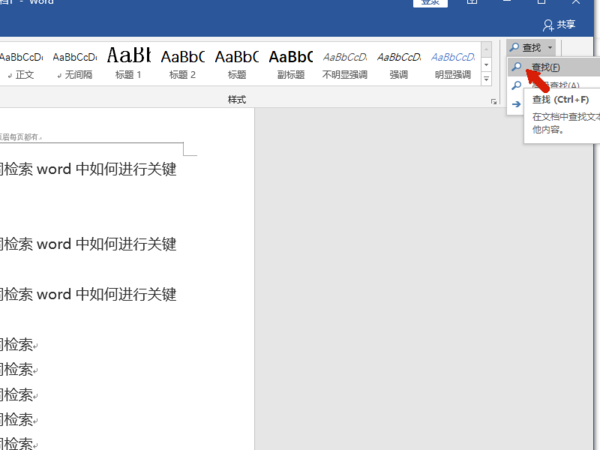Choose the advanced find 高级查找 menu entry

point(554,85)
